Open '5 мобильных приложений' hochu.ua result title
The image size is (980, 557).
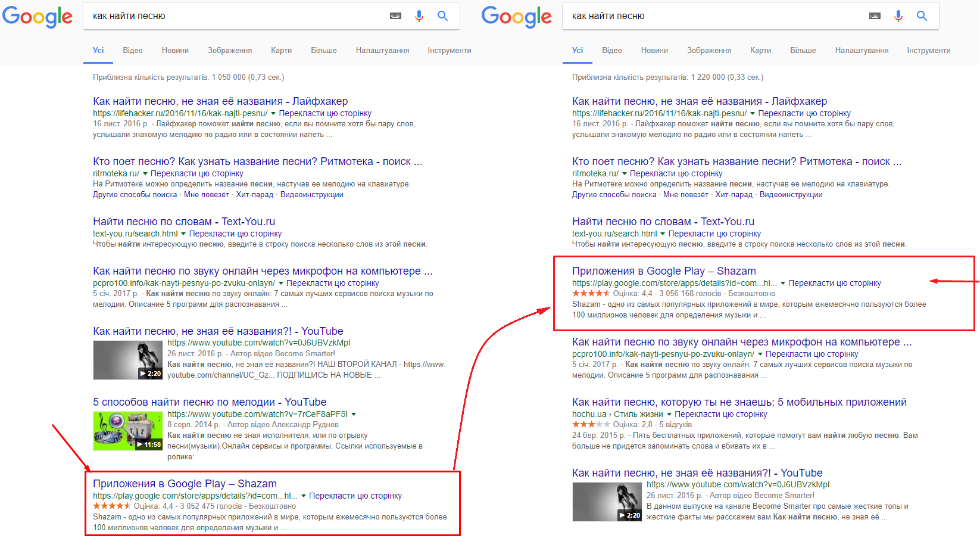pyautogui.click(x=739, y=402)
